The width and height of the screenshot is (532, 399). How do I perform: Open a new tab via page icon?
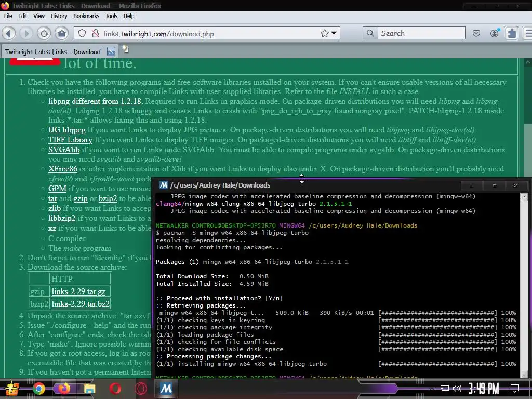pyautogui.click(x=126, y=49)
